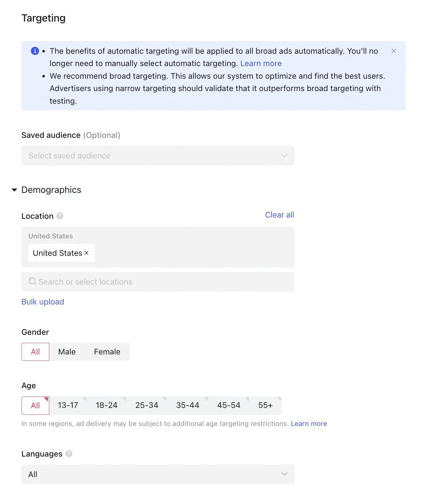429x504 pixels.
Task: Choose the 18-24 age range
Action: click(106, 405)
